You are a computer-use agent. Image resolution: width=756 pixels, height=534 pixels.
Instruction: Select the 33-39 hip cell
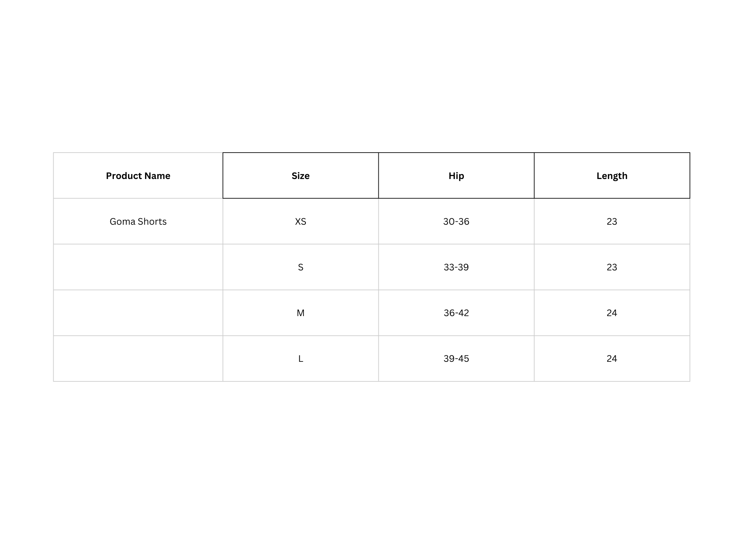click(x=456, y=267)
